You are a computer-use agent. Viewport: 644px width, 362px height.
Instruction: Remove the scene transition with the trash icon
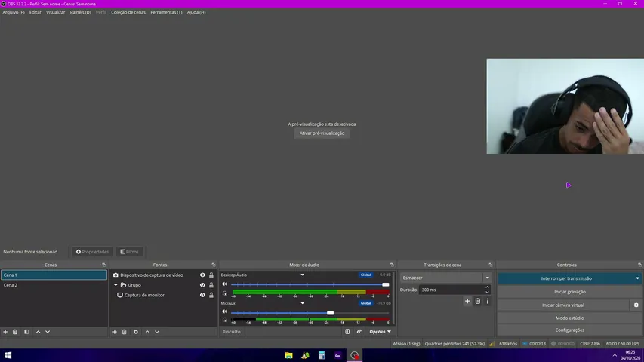[x=478, y=301]
